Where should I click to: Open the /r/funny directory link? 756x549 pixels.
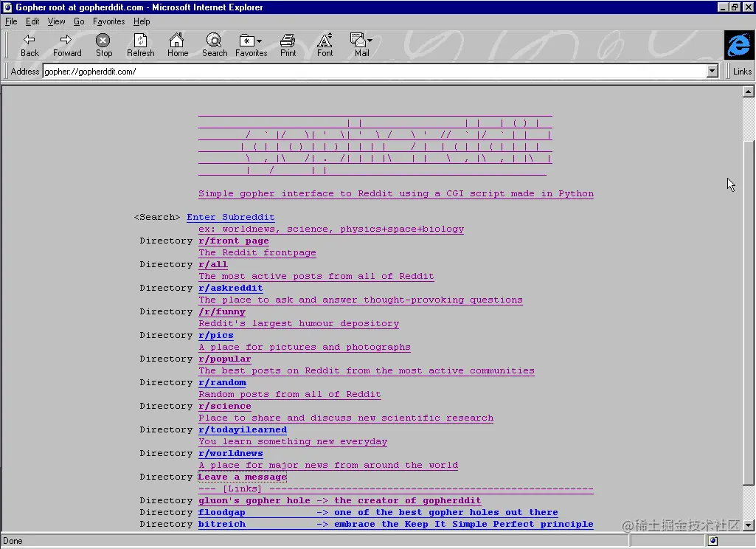(x=222, y=311)
